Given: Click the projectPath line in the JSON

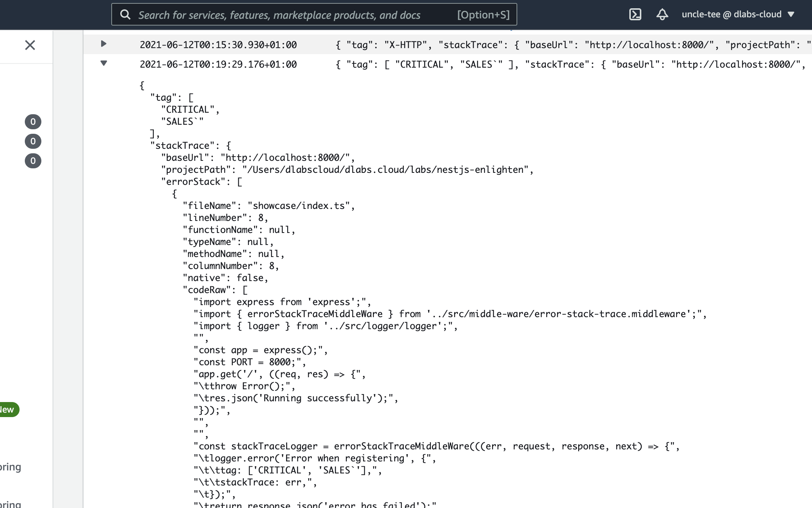Looking at the screenshot, I should click(347, 170).
